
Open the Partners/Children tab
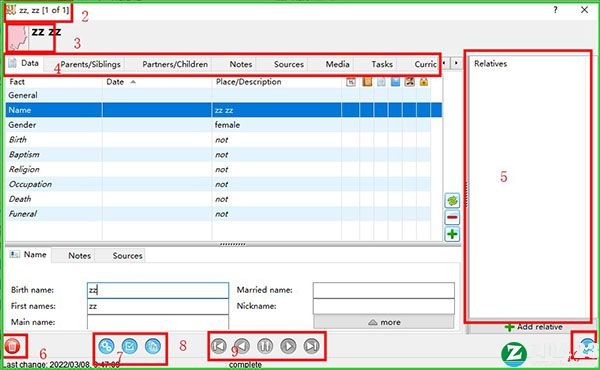click(x=175, y=64)
